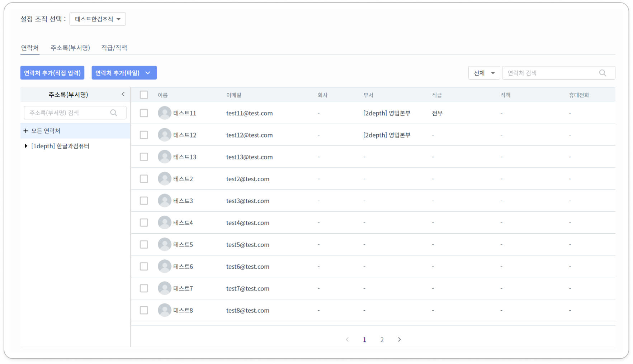The image size is (633, 364).
Task: Click 테스트11's [2depth] 영업본부 department cell
Action: 387,113
